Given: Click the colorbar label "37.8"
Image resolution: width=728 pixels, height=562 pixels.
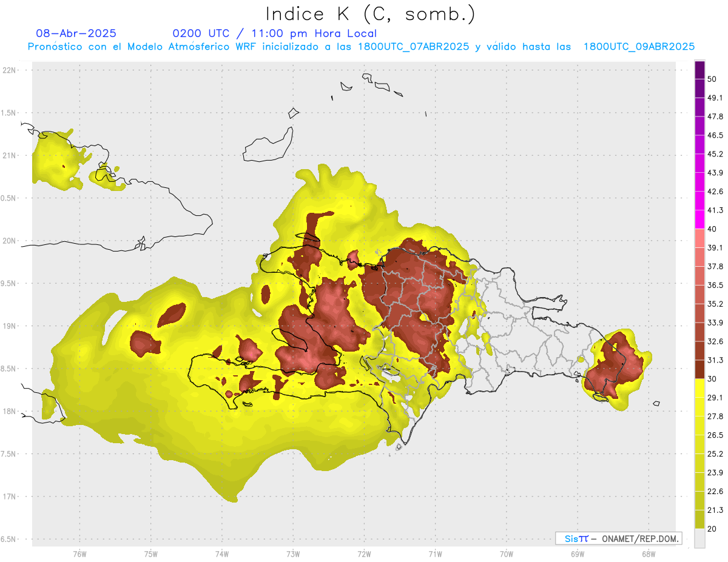Looking at the screenshot, I should 715,267.
